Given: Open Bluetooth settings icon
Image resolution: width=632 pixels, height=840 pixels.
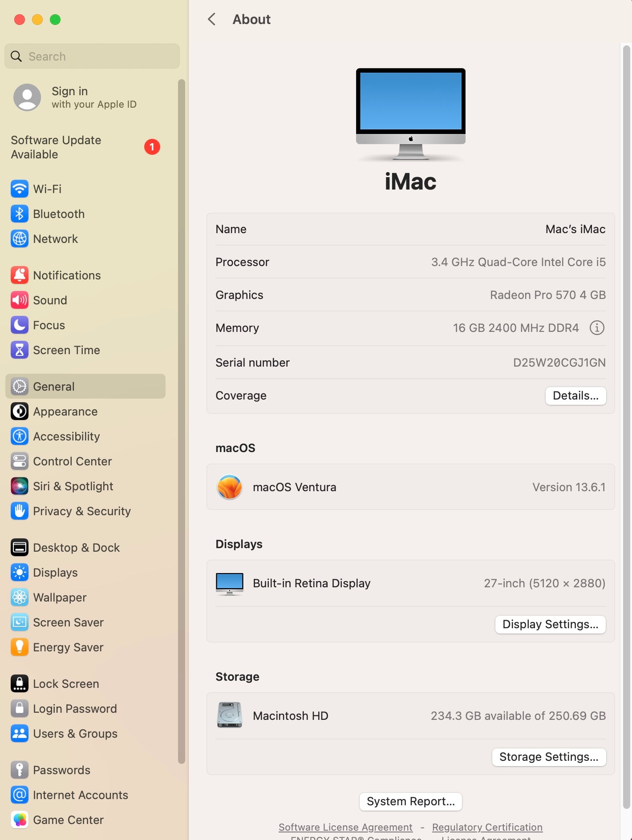Looking at the screenshot, I should (x=20, y=214).
